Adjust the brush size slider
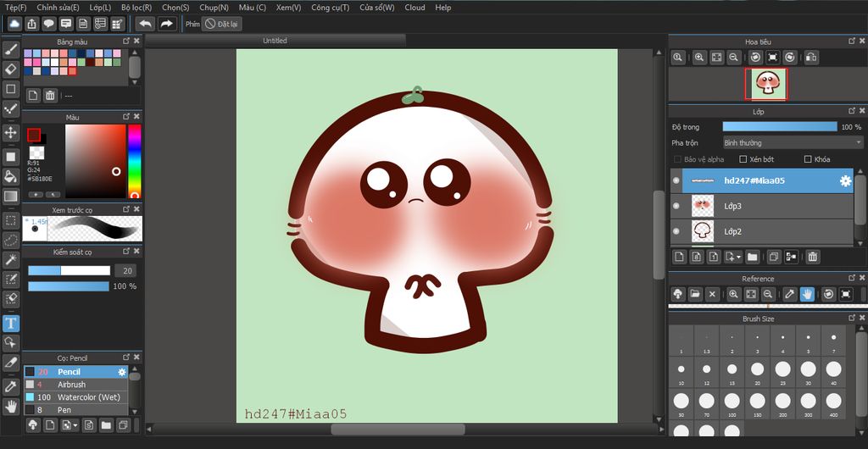The image size is (868, 449). point(70,270)
